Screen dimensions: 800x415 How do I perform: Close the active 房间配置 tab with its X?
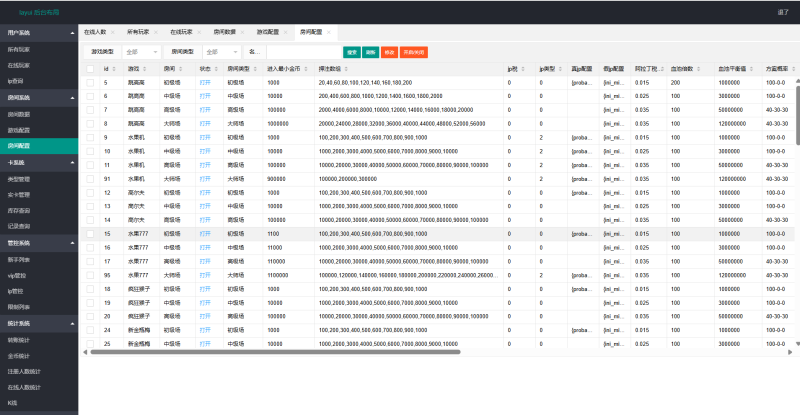(329, 32)
